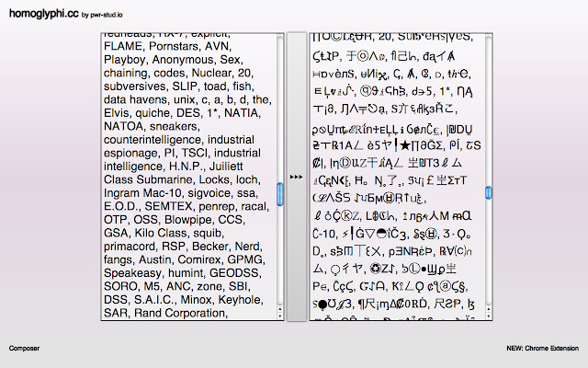Click the left pane scroll-up arrow
The image size is (588, 368).
tap(279, 309)
